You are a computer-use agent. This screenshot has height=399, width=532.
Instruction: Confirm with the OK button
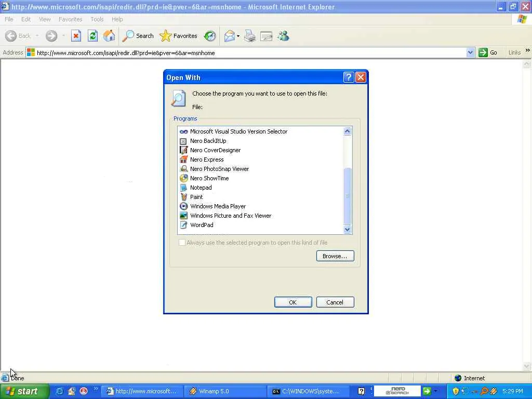click(293, 302)
